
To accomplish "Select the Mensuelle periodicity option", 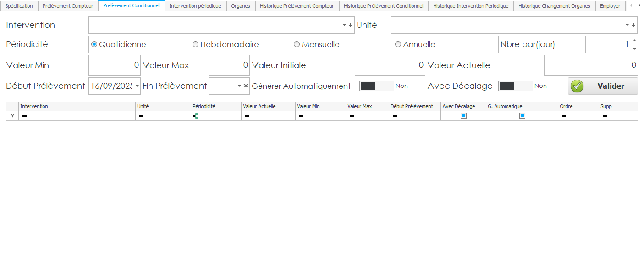I will pos(297,45).
